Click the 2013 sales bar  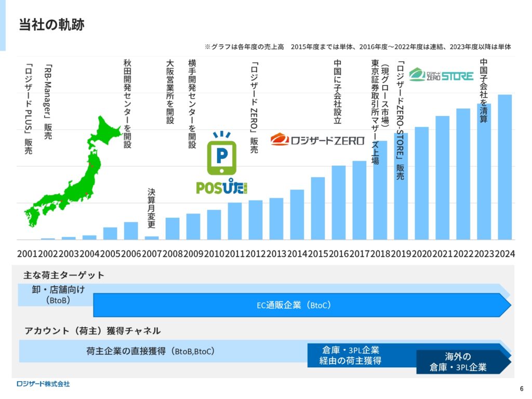click(x=276, y=219)
